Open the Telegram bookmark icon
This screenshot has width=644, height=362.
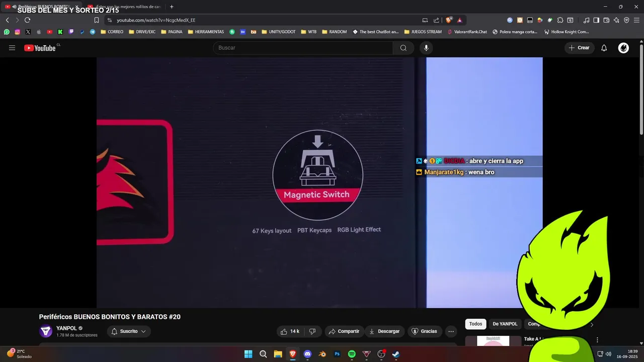(93, 32)
